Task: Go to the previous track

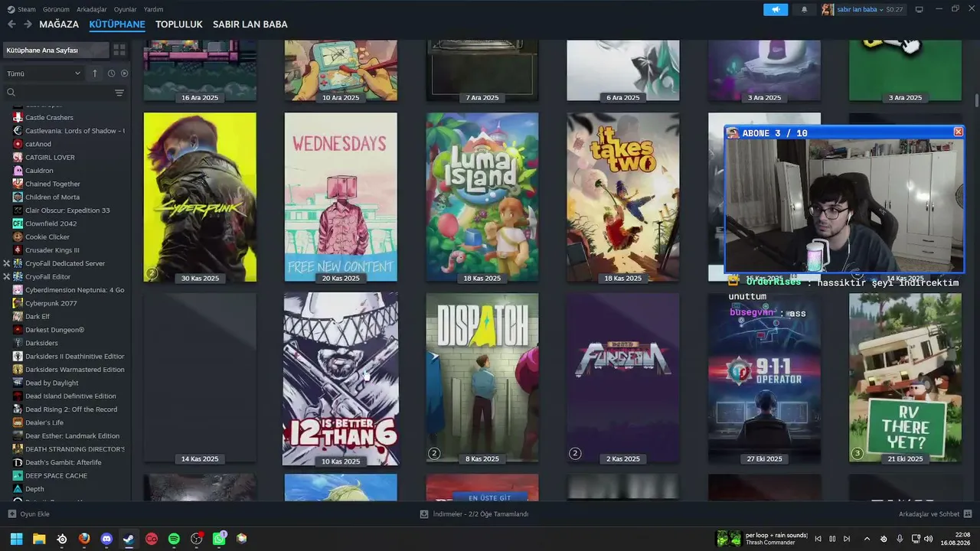Action: (818, 539)
